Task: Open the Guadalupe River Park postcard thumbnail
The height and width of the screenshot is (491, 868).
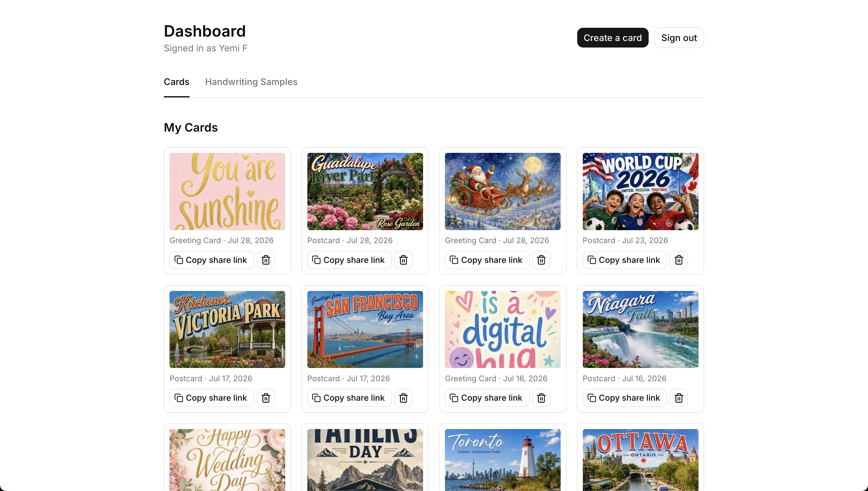Action: pos(365,192)
